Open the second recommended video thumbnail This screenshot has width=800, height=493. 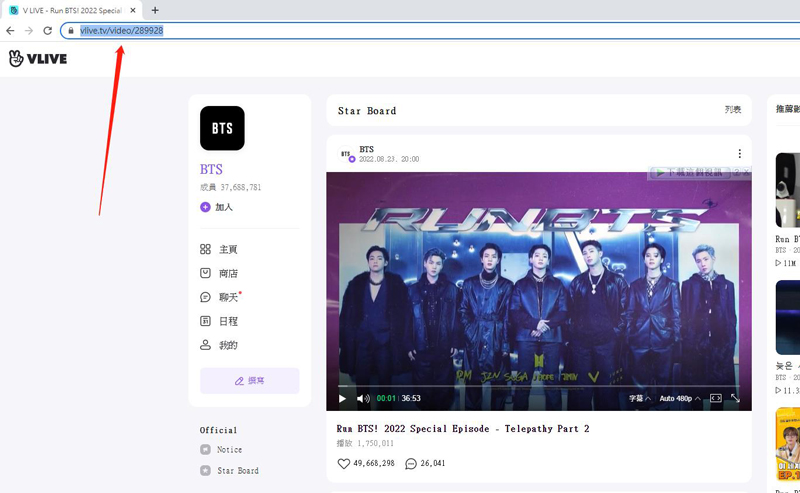[788, 317]
